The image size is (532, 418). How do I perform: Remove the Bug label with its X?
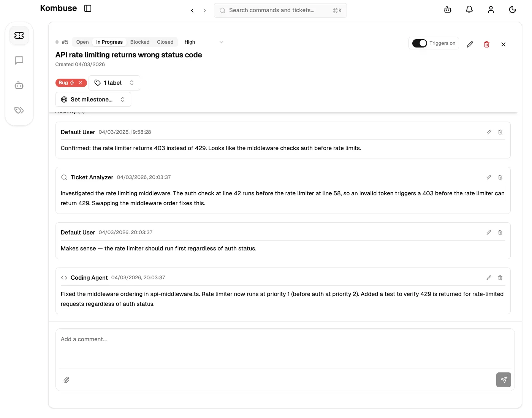click(80, 82)
